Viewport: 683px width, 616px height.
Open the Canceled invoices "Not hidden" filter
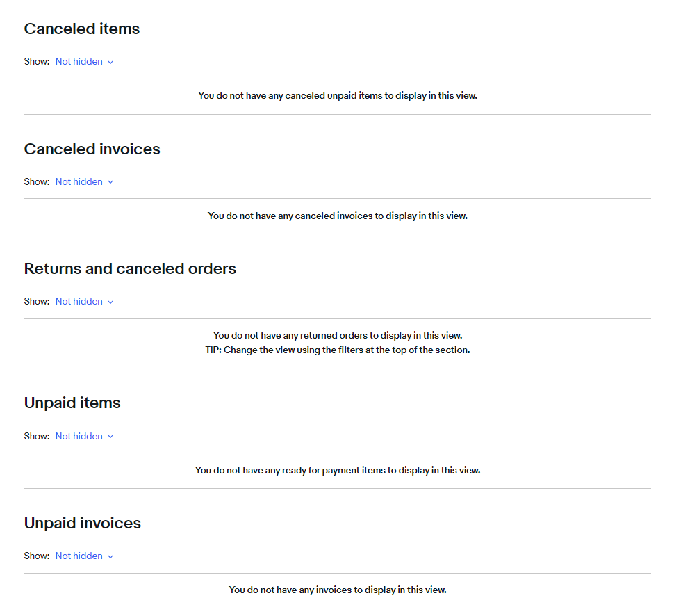(79, 182)
